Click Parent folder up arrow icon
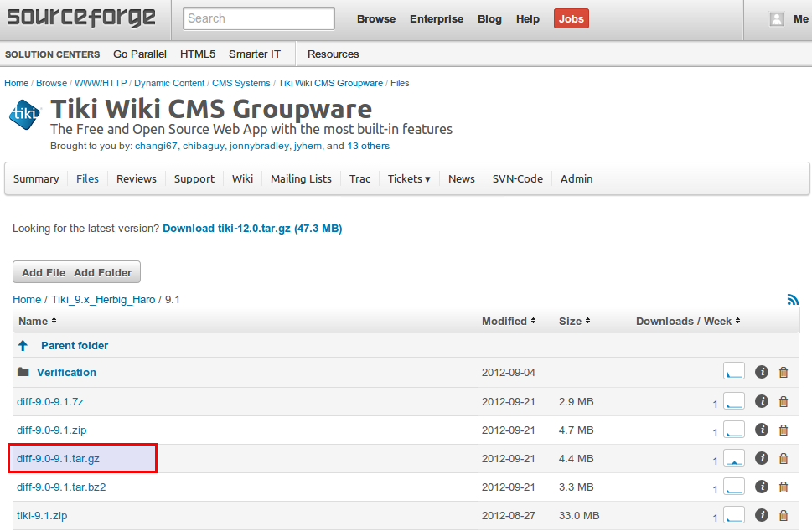The image size is (812, 531). pos(23,345)
